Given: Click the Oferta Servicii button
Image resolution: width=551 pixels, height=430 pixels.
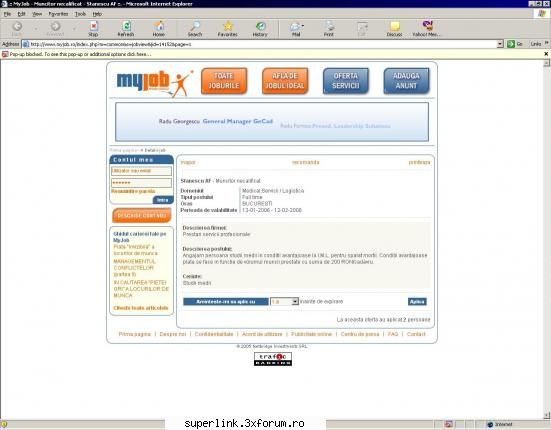Looking at the screenshot, I should click(346, 81).
